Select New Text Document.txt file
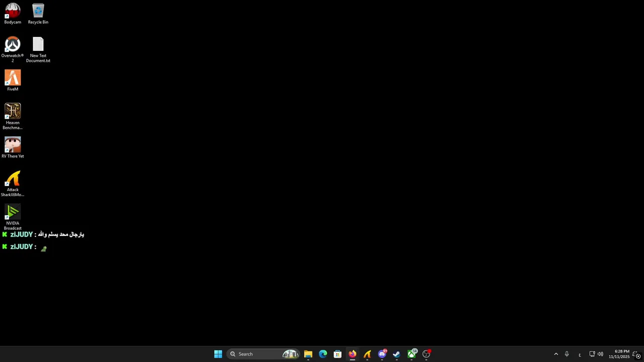Image resolution: width=644 pixels, height=362 pixels. point(38,49)
